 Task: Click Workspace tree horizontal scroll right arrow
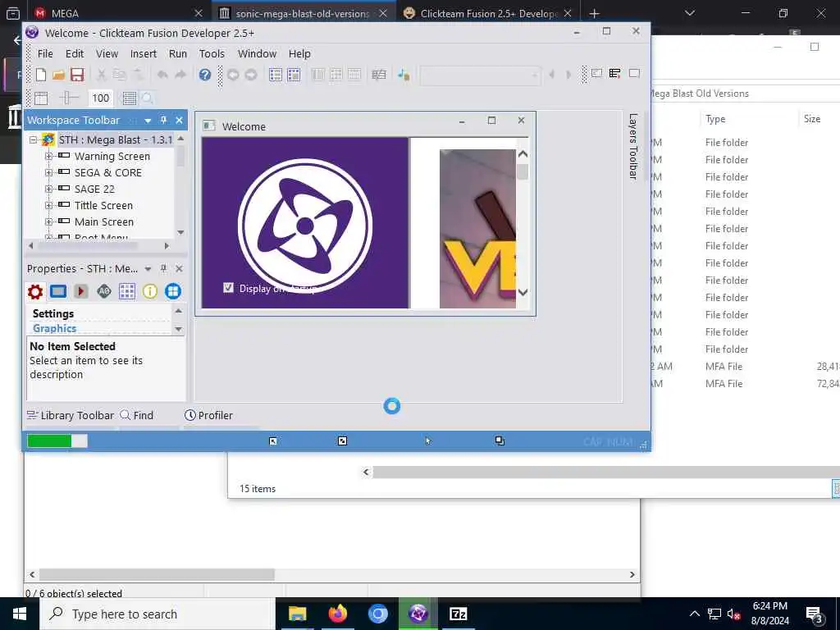pyautogui.click(x=167, y=245)
